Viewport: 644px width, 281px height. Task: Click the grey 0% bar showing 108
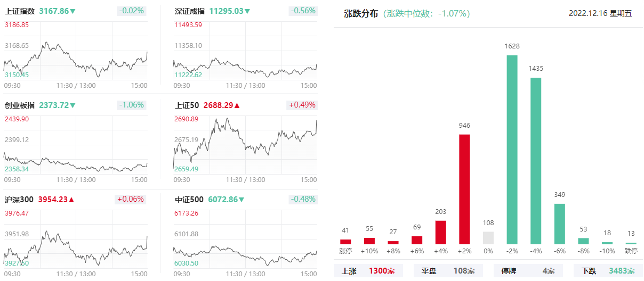(x=488, y=238)
